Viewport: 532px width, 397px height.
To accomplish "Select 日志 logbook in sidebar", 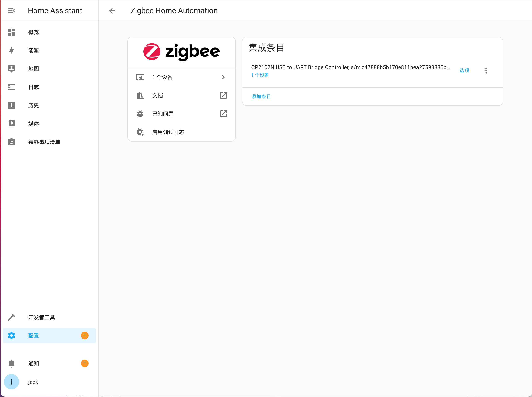I will 33,87.
